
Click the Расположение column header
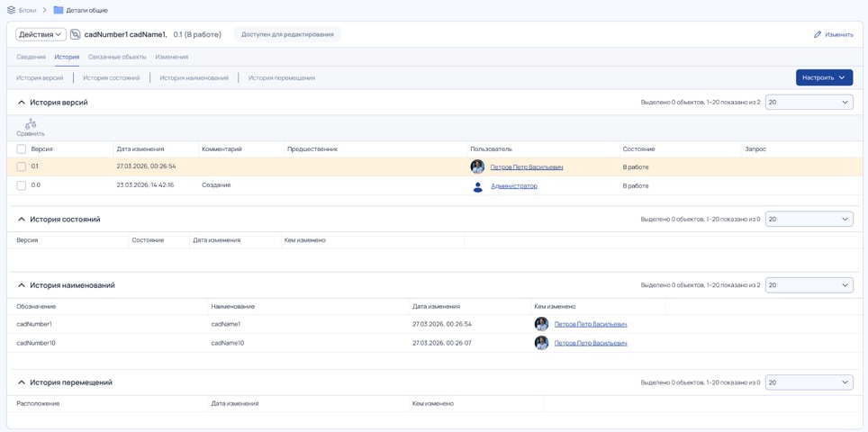[x=38, y=404]
